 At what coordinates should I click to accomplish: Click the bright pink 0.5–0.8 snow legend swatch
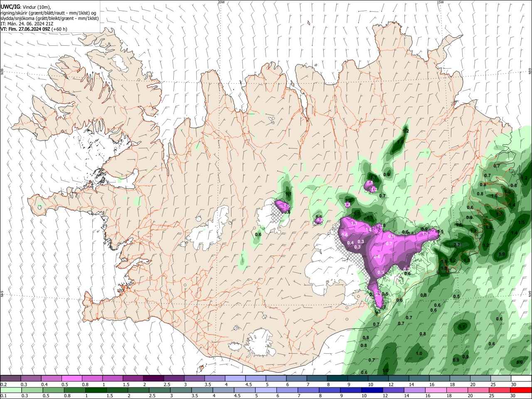(71, 379)
